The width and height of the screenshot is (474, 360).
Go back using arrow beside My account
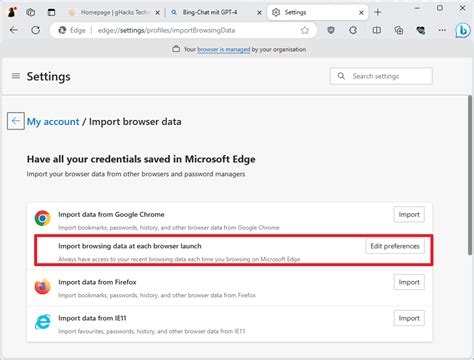(16, 121)
